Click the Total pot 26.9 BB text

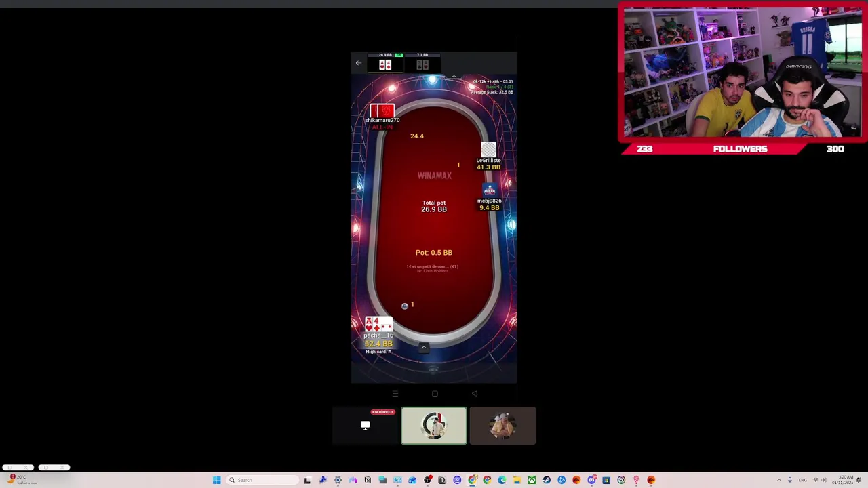tap(434, 206)
